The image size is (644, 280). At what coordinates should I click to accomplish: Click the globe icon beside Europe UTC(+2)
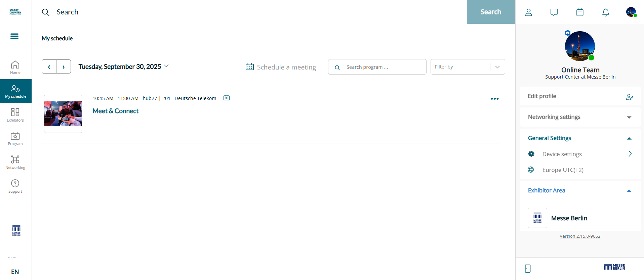tap(531, 170)
